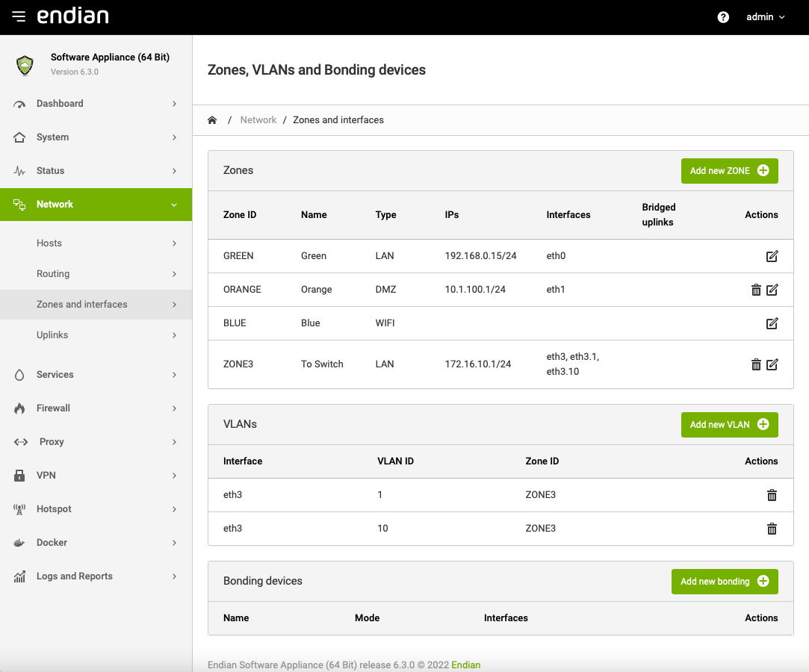Open the admin user dropdown
The width and height of the screenshot is (809, 672).
(766, 17)
